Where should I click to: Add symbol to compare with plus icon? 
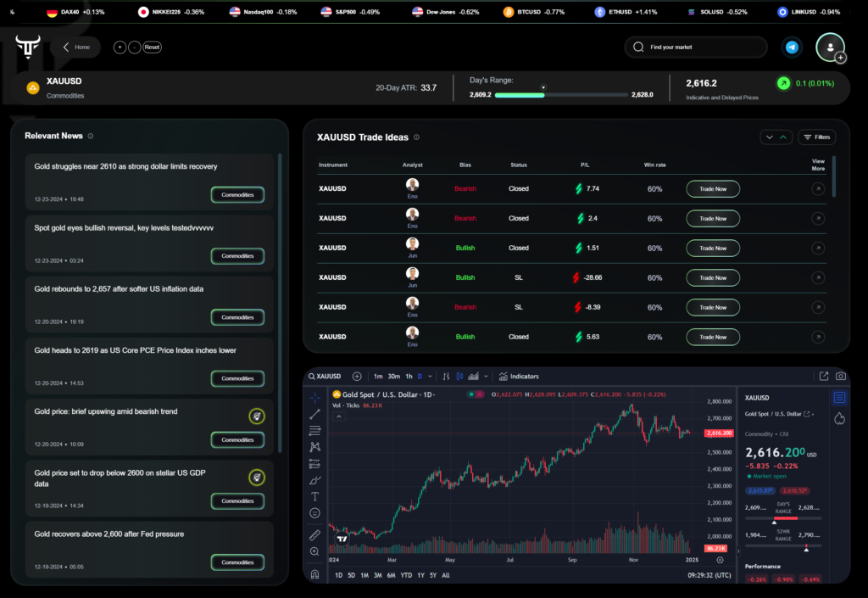tap(357, 376)
